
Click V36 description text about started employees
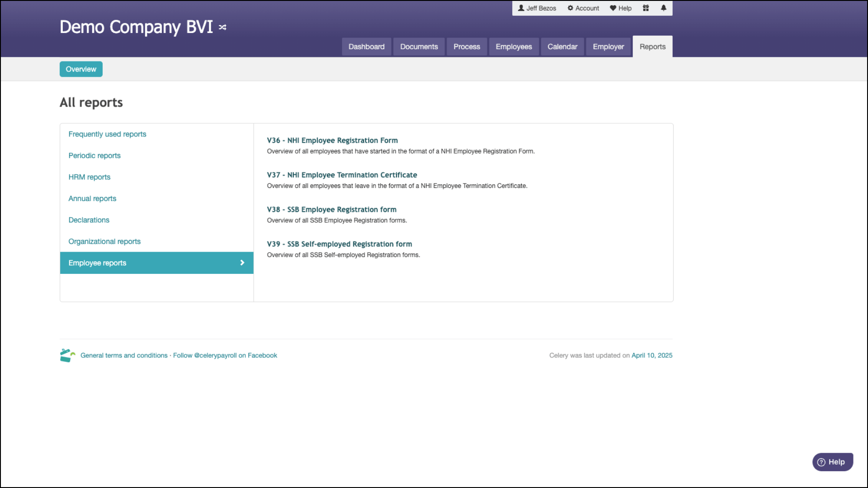click(401, 151)
